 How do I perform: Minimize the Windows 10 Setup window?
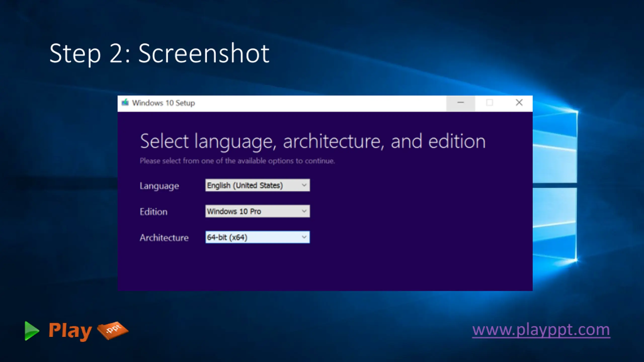click(461, 103)
